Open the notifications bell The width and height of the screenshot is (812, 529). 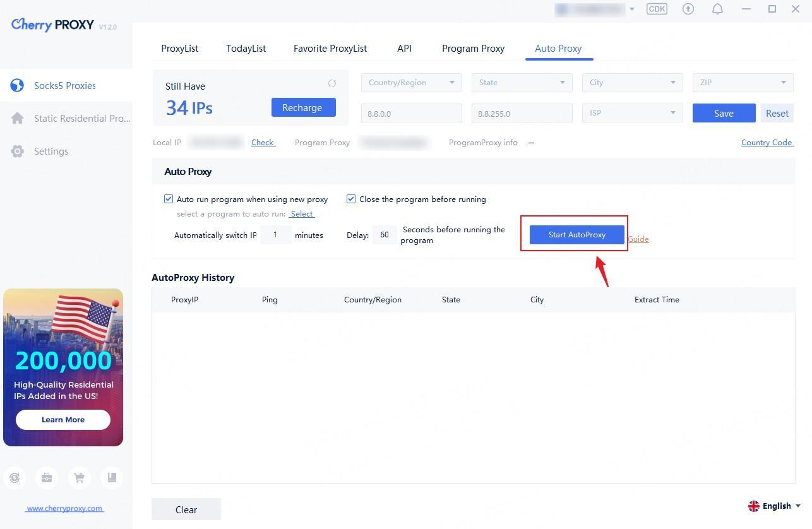[717, 9]
